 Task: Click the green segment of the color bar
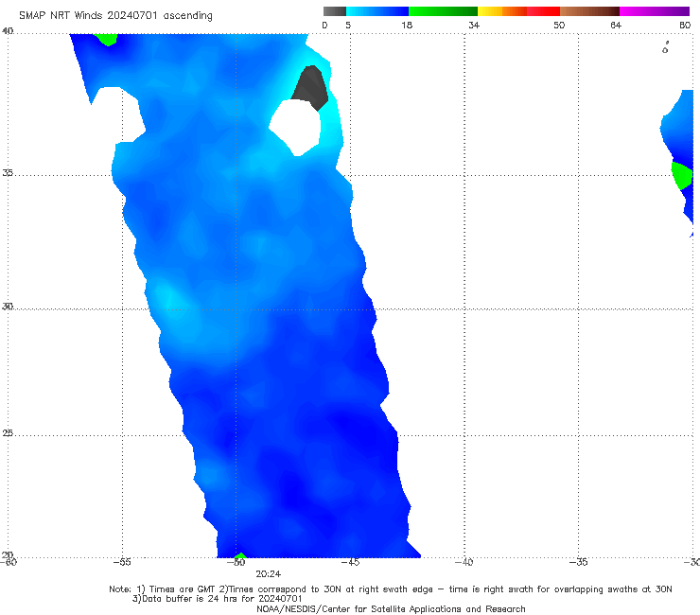click(443, 11)
